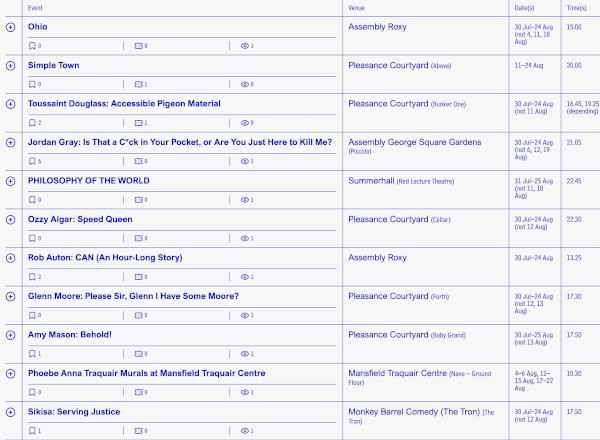Toggle the seen eye icon for Simple Town
The image size is (600, 440).
[x=245, y=84]
